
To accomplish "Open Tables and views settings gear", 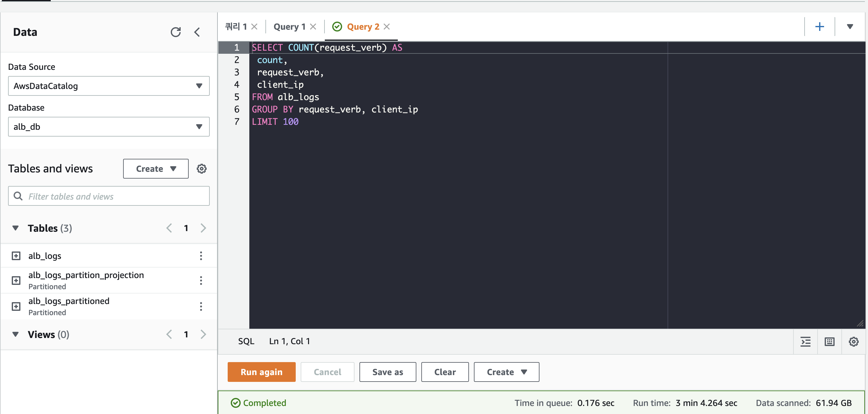I will [x=201, y=169].
